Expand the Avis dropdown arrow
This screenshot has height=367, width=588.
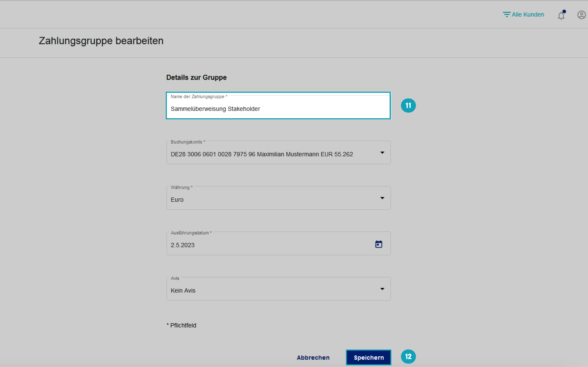tap(382, 289)
